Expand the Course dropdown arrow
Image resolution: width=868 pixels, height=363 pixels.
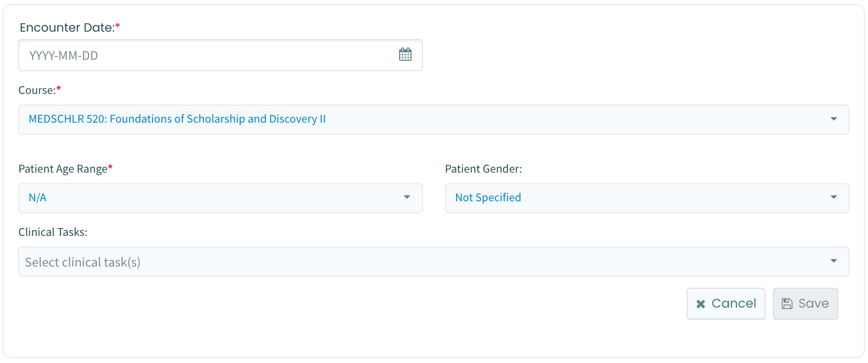pos(833,119)
